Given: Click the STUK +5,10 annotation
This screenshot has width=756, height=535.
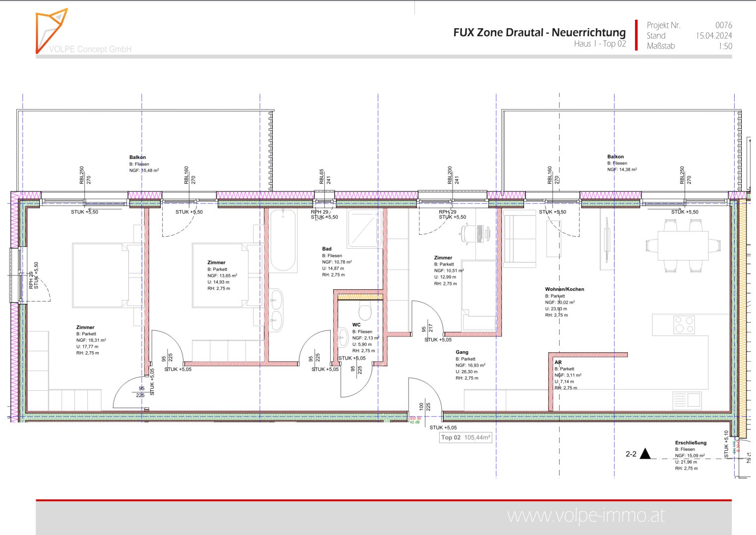Looking at the screenshot, I should tap(726, 444).
